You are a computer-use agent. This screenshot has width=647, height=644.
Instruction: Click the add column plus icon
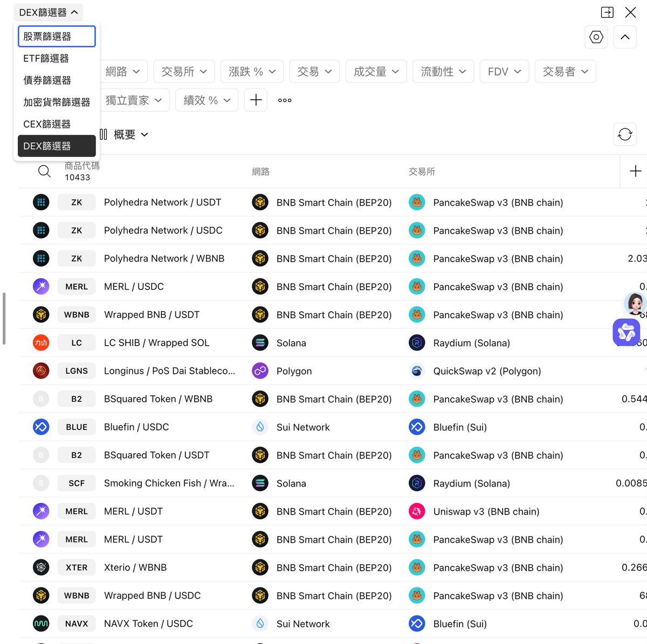coord(635,171)
